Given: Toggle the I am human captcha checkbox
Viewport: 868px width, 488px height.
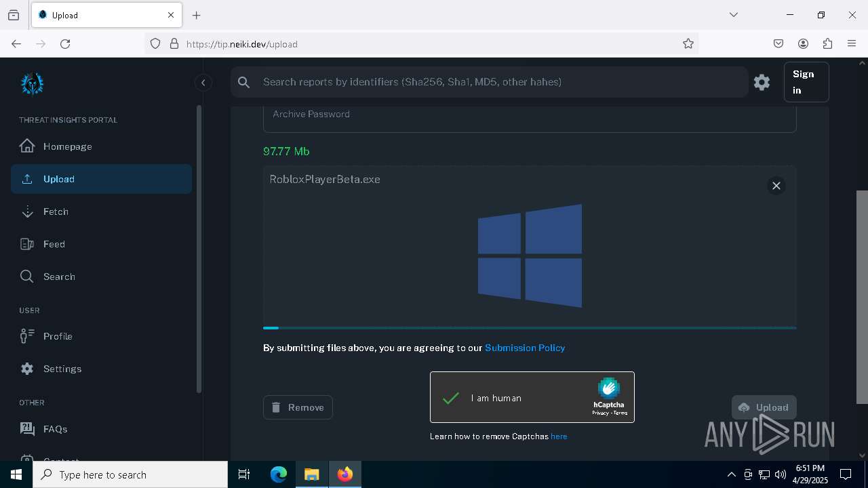Looking at the screenshot, I should pos(451,398).
